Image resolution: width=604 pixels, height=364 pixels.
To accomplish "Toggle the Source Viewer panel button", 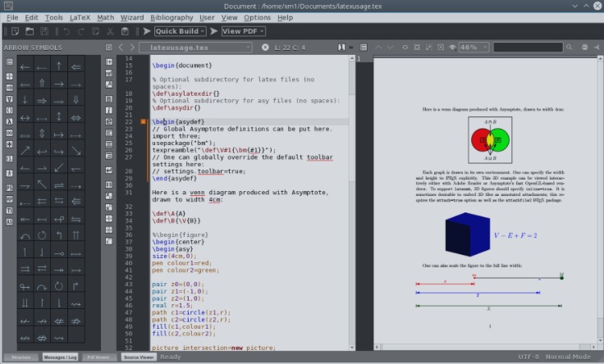I will point(139,357).
